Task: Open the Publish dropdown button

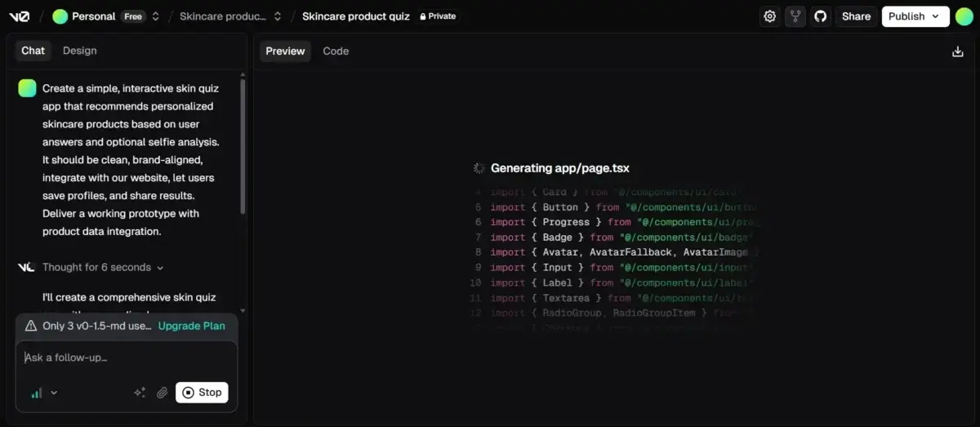Action: (x=915, y=16)
